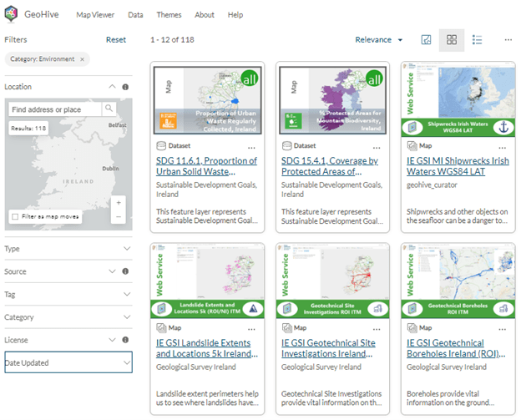Click Geotechnical Boreholes ROI thumbnail

click(x=458, y=281)
